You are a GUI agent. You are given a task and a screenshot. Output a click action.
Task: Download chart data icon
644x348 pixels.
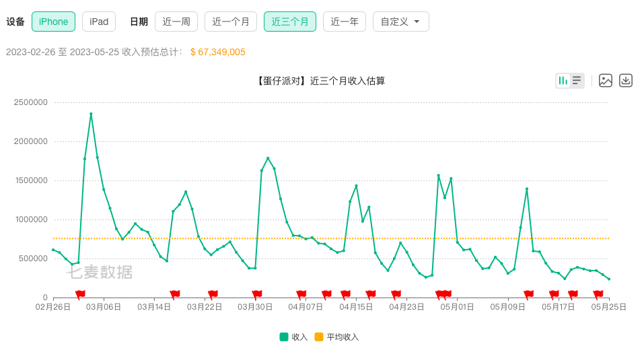(626, 81)
